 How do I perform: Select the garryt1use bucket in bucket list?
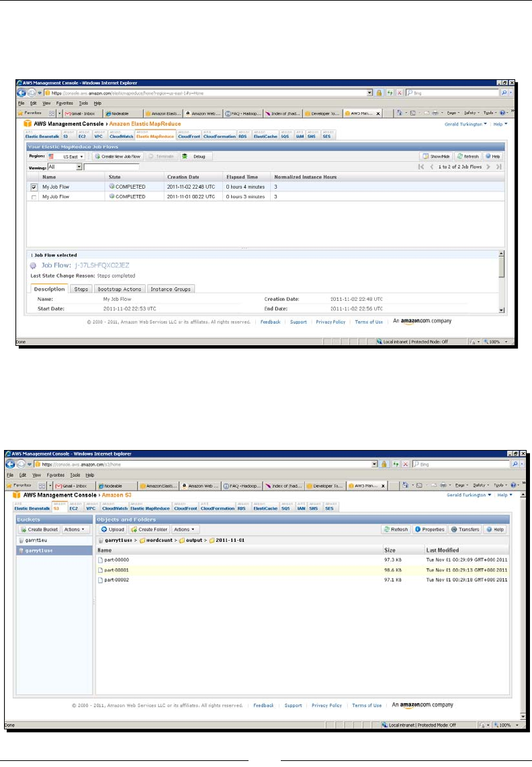pos(54,550)
